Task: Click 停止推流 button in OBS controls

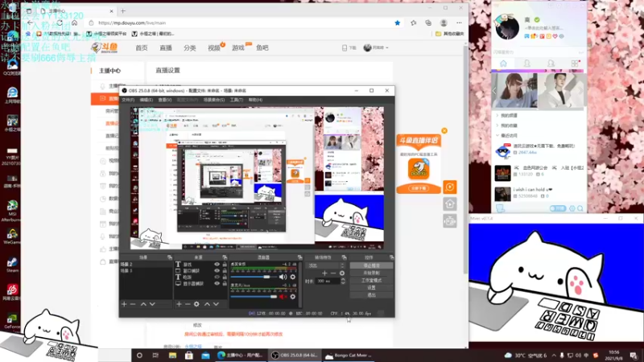Action: click(x=371, y=265)
